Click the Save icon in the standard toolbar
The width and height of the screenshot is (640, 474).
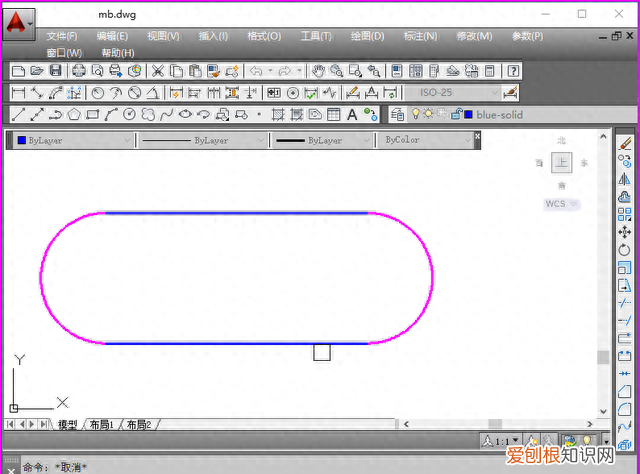coord(56,71)
